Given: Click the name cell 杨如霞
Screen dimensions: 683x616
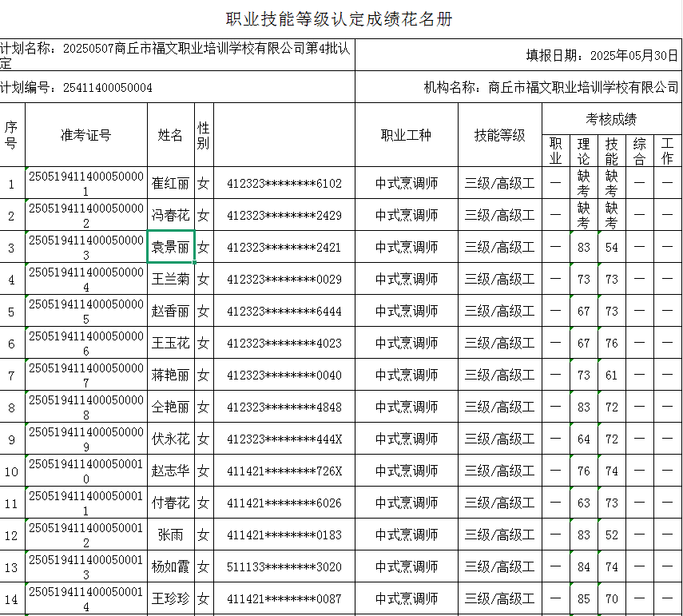Looking at the screenshot, I should pyautogui.click(x=171, y=566).
